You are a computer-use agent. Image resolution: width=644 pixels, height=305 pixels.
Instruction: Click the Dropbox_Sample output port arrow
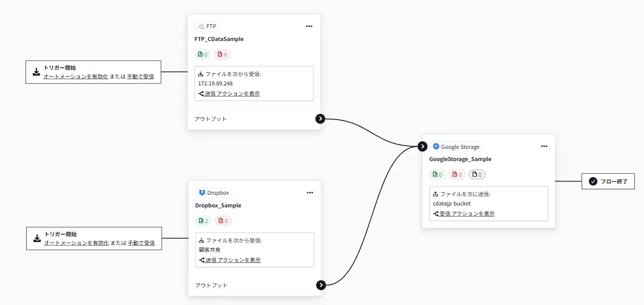(x=321, y=285)
